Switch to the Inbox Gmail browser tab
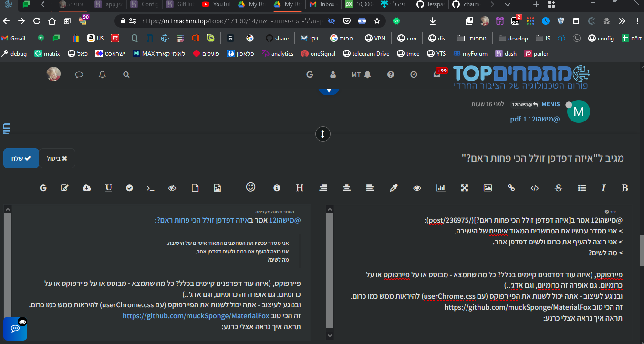644x344 pixels. coord(322,4)
